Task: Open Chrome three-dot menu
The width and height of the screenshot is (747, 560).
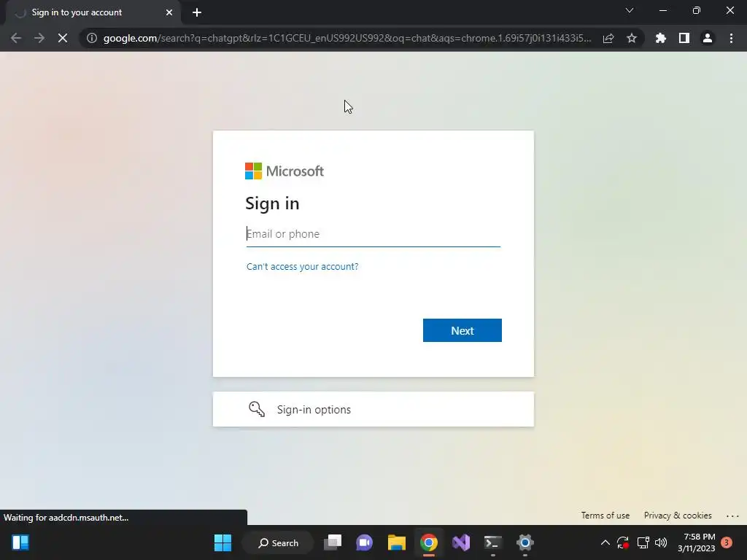Action: (x=731, y=38)
